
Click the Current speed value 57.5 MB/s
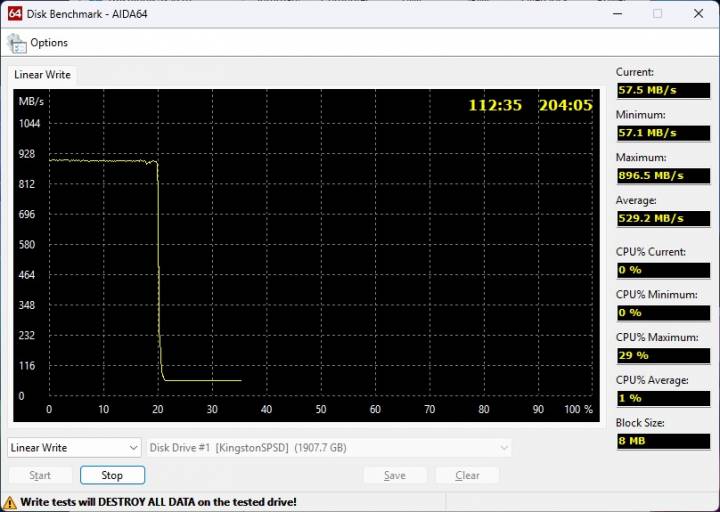point(662,90)
